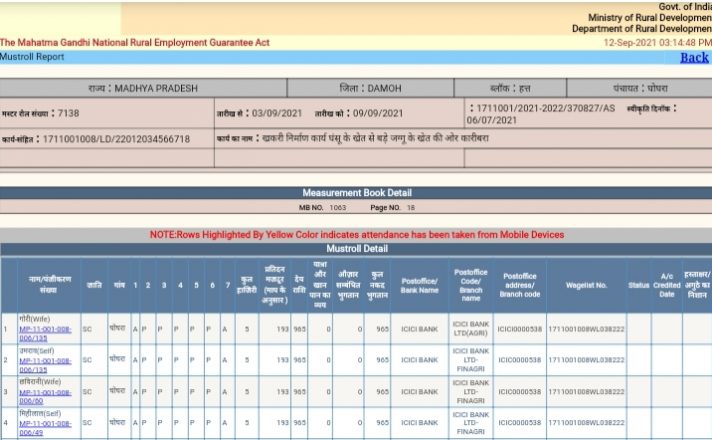Select wagelist number 1711001008WL038222 in row 3

[586, 391]
